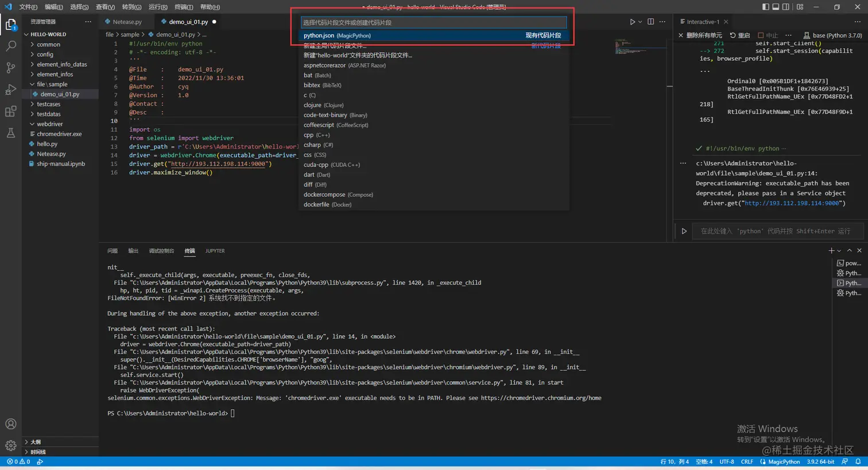Switch to the Netease.py editor tab

click(x=127, y=22)
